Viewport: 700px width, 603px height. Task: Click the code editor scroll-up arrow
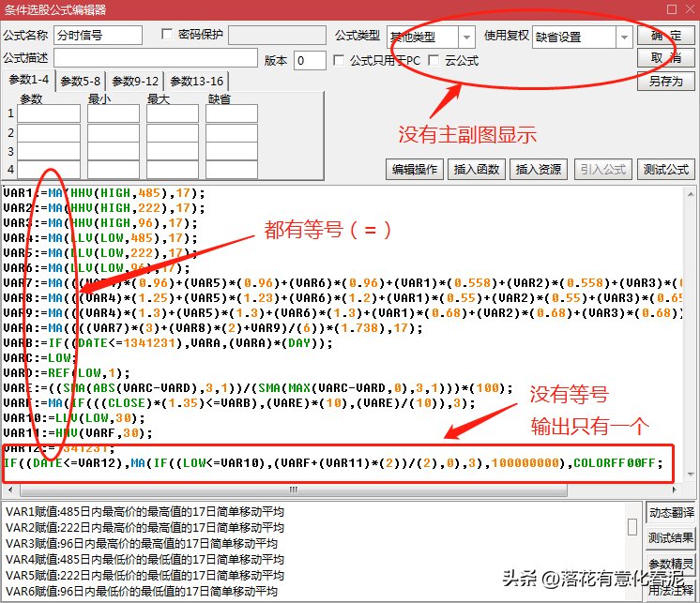pos(691,194)
